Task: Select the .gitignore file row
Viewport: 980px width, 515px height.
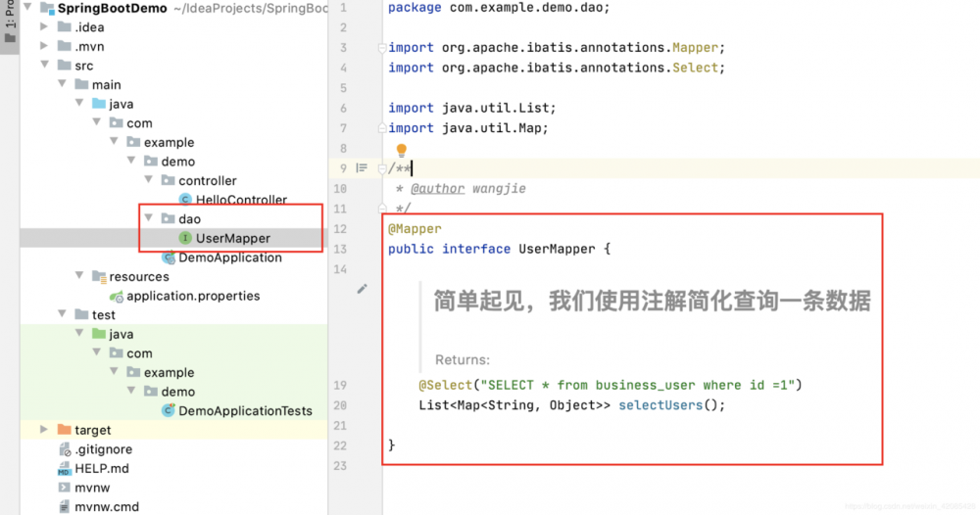Action: [103, 449]
